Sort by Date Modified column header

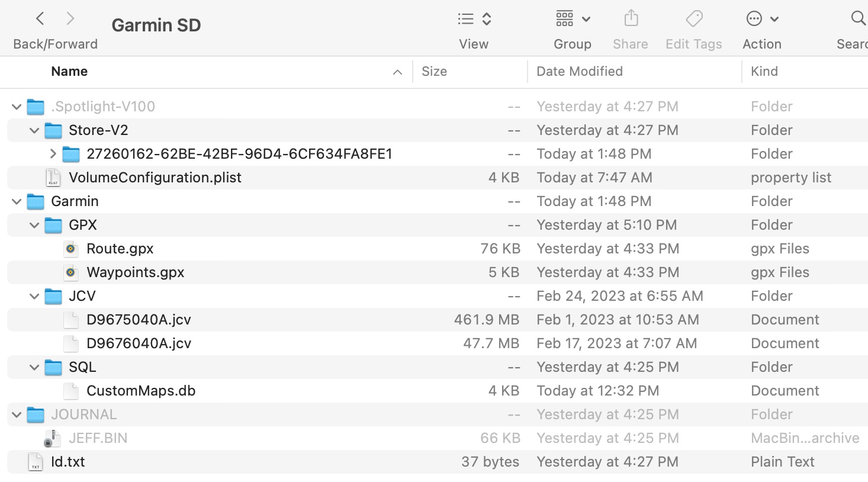click(x=580, y=72)
